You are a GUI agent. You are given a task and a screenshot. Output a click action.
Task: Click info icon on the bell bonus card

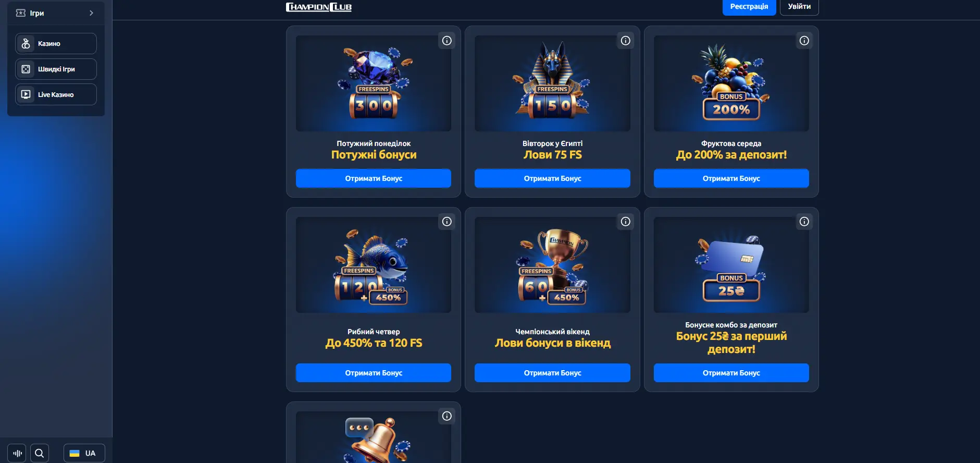point(447,416)
